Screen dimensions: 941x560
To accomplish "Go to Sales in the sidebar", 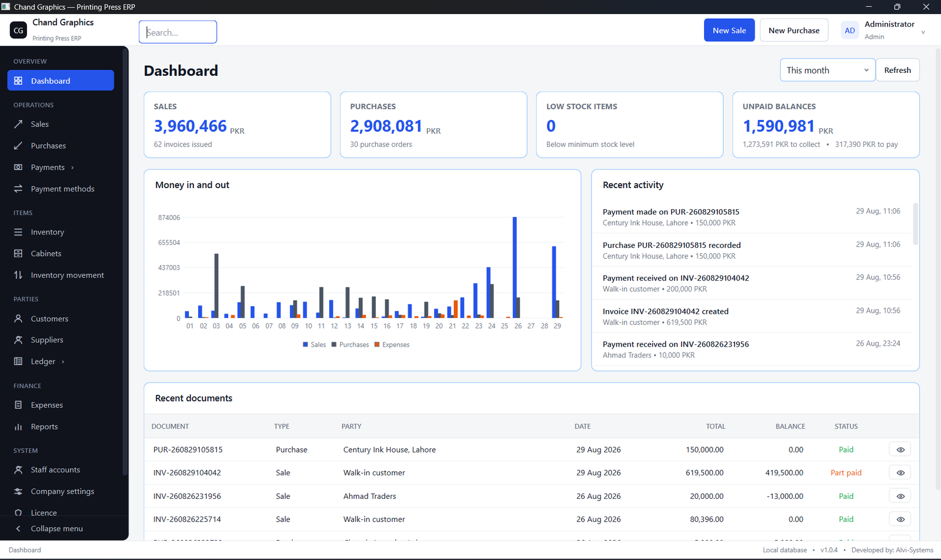I will click(61, 124).
